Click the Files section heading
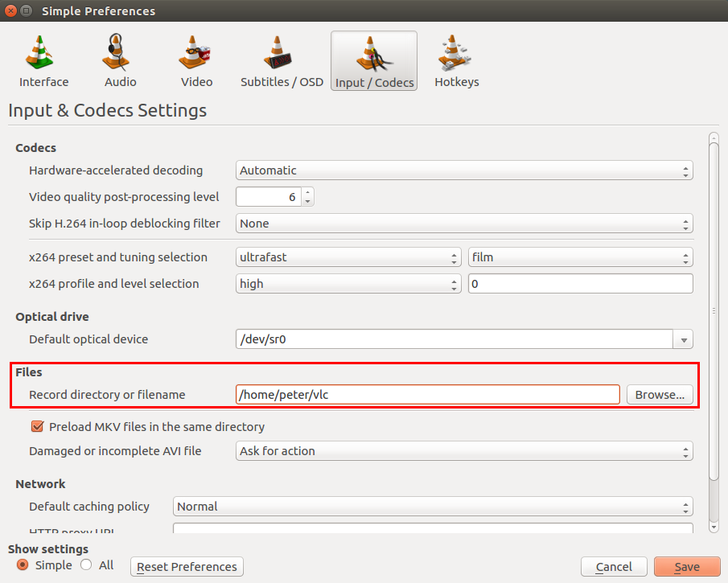Screen dimensions: 728x583 pos(29,372)
